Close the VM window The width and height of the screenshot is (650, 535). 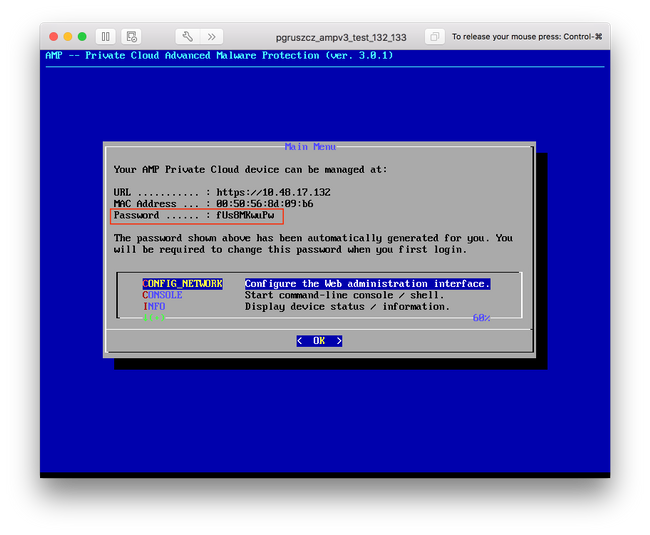click(x=53, y=36)
